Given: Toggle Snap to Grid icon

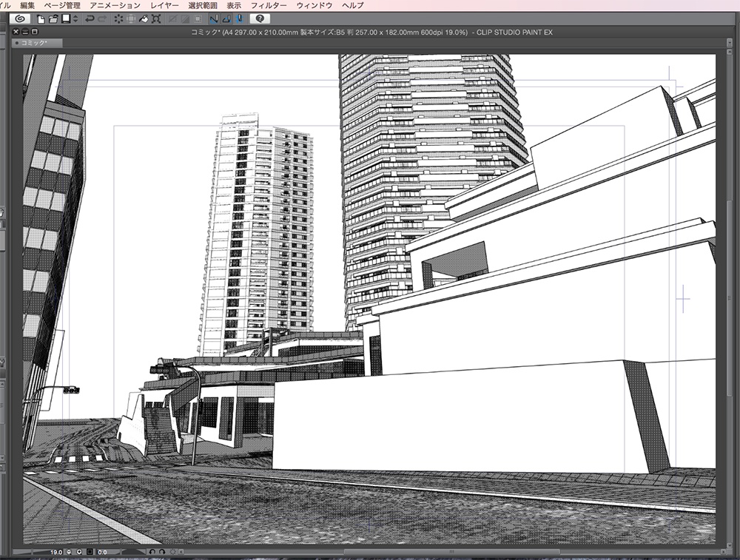Looking at the screenshot, I should 239,19.
